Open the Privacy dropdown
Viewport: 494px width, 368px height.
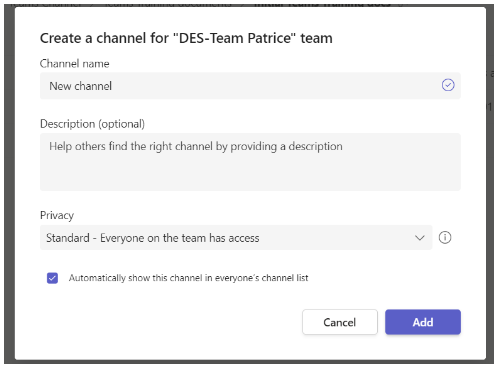tap(236, 238)
